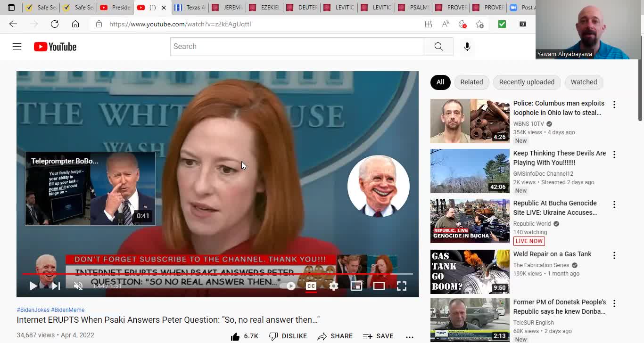Add page to favorites star icon
This screenshot has height=343, width=644.
tap(479, 24)
